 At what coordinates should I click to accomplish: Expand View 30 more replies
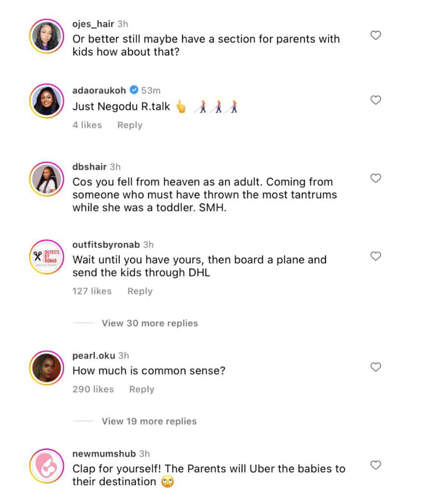point(150,323)
